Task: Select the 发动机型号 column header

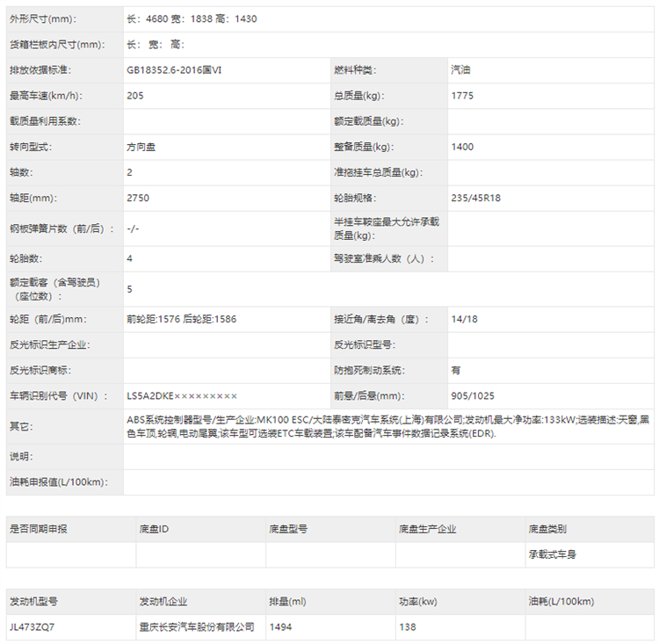Action: click(x=33, y=602)
